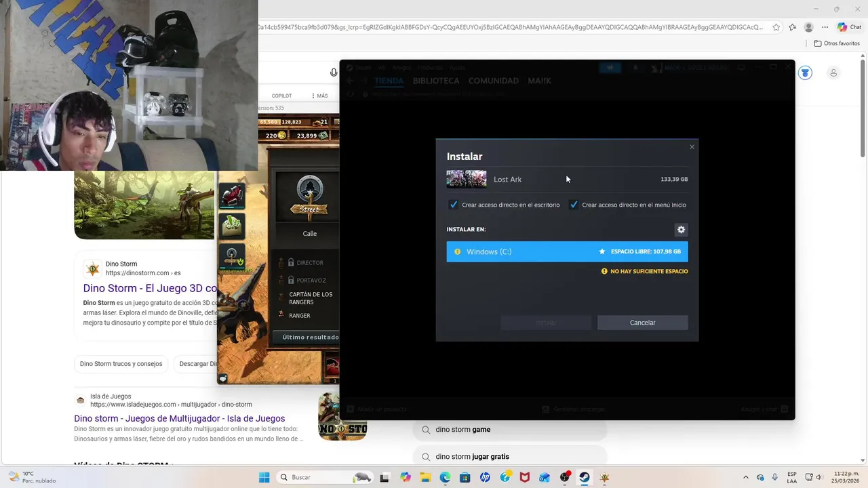Select RANGER rank in Dino Storm
This screenshot has width=868, height=488.
[299, 316]
